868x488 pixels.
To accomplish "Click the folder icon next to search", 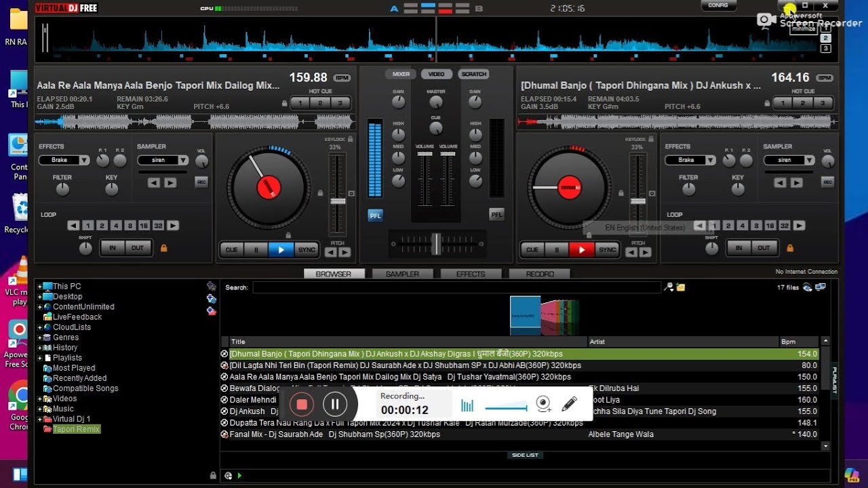I will point(680,287).
